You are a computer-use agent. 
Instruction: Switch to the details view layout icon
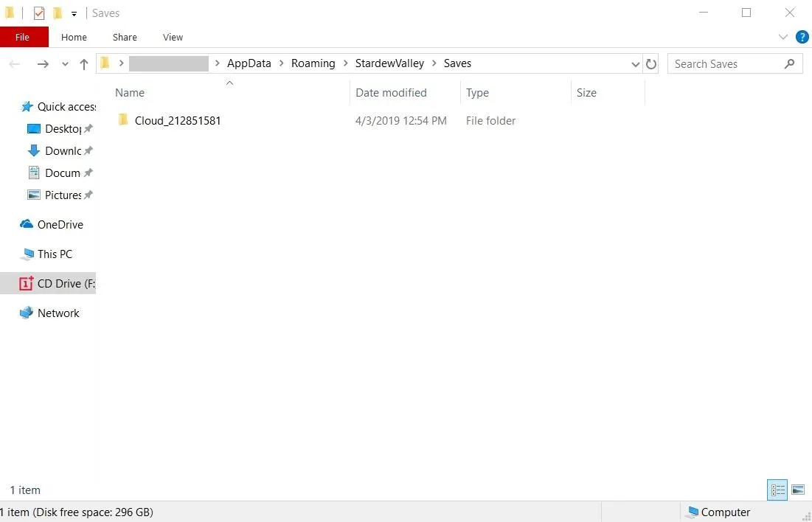pos(777,490)
